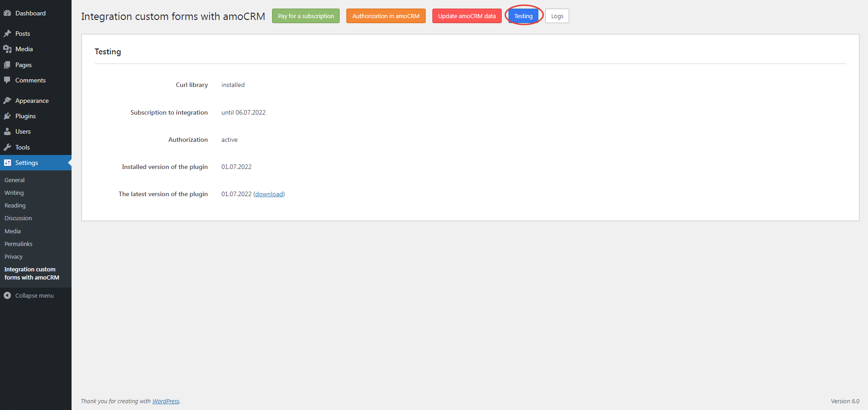Open Reading settings submenu
Image resolution: width=868 pixels, height=410 pixels.
coord(15,205)
